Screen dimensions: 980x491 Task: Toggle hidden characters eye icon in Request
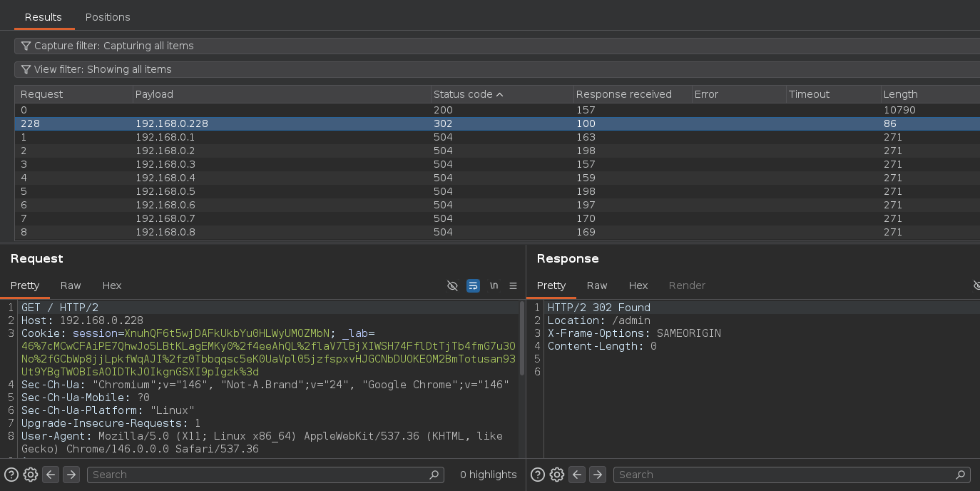coord(452,285)
